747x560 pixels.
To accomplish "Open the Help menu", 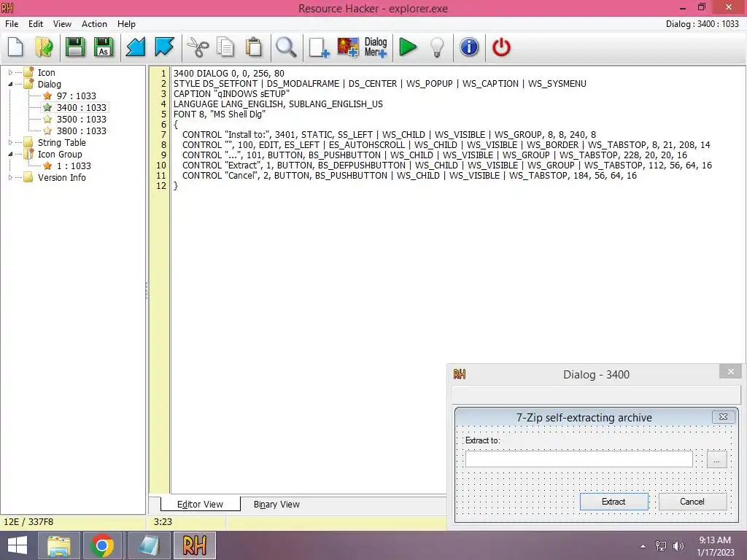I will click(x=126, y=24).
